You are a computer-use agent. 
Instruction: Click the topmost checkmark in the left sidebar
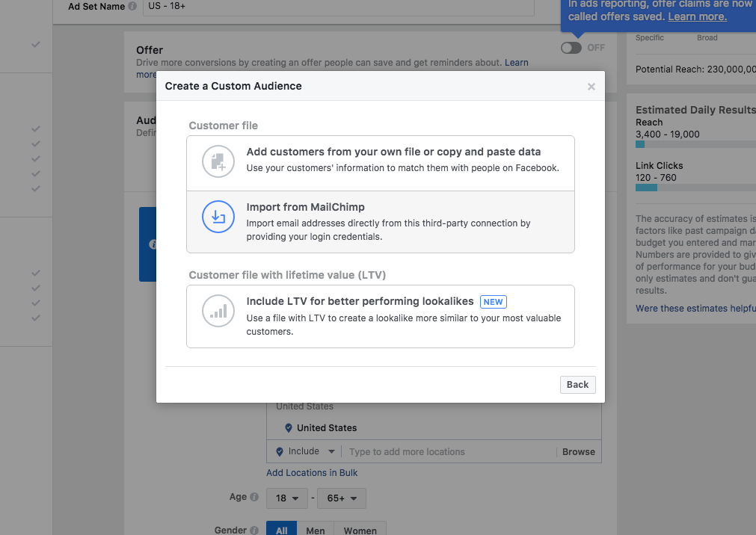click(x=36, y=44)
